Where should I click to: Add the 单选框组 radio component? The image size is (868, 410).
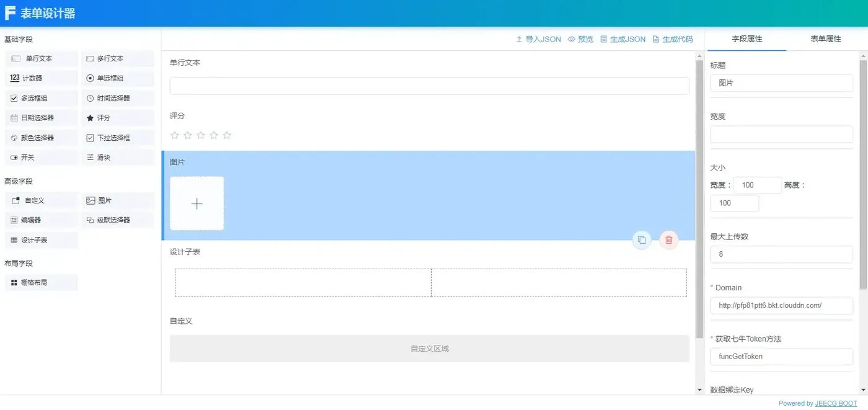click(118, 78)
